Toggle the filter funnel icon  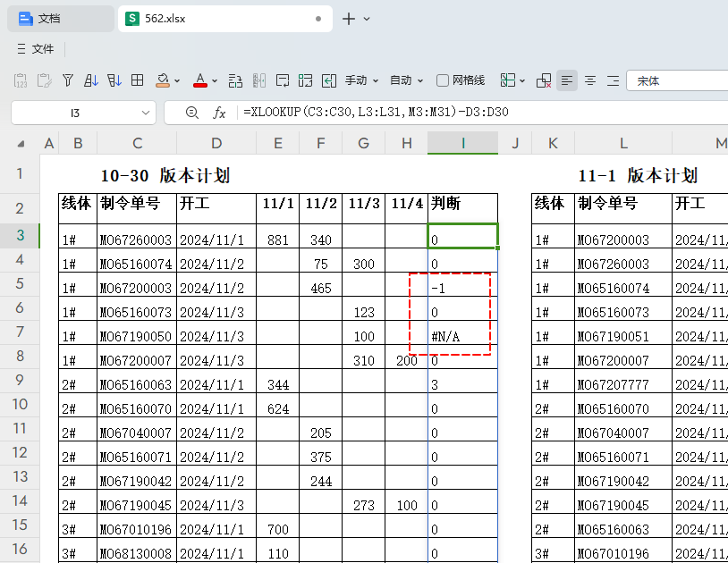(68, 80)
